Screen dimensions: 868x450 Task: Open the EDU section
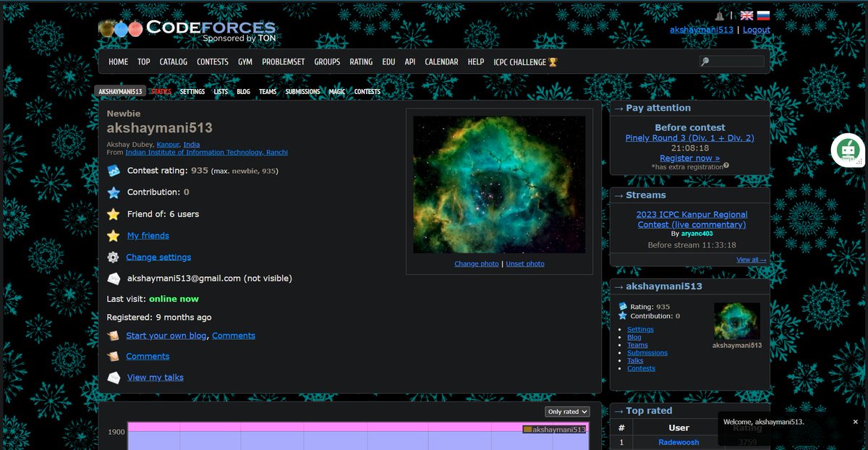pyautogui.click(x=388, y=62)
